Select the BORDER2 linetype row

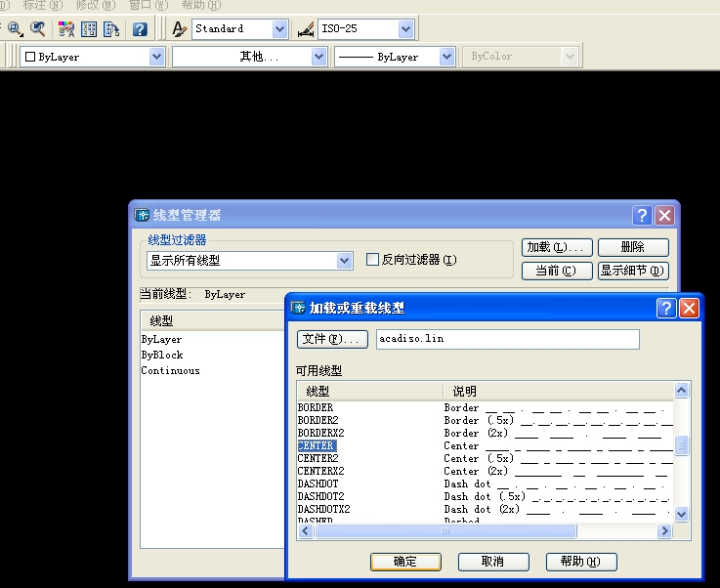[485, 420]
